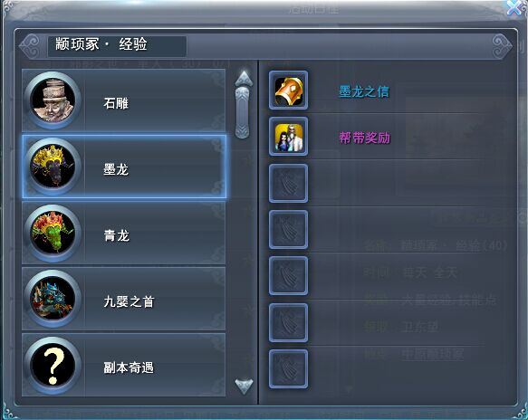
Task: Select the 墨龙 dragon portrait icon
Action: point(53,167)
